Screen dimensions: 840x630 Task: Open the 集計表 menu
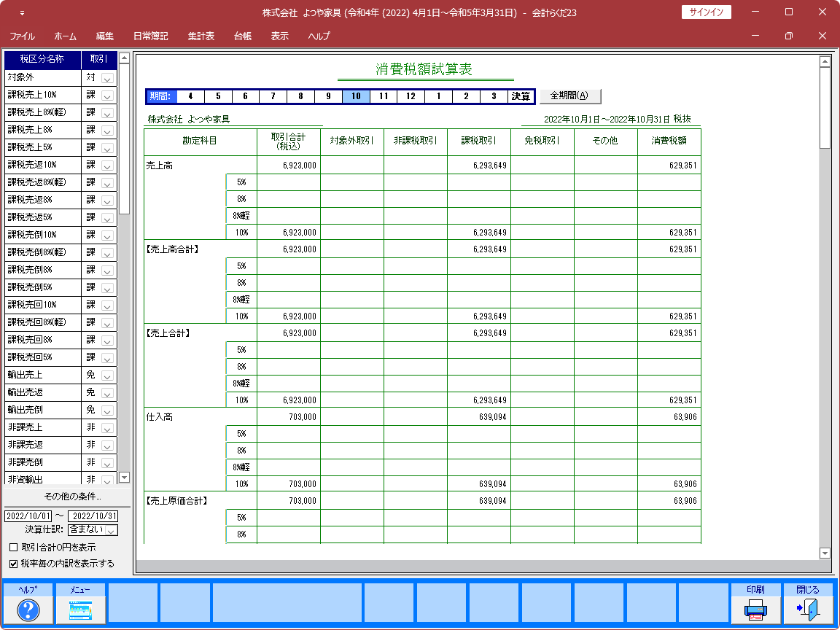[x=201, y=36]
